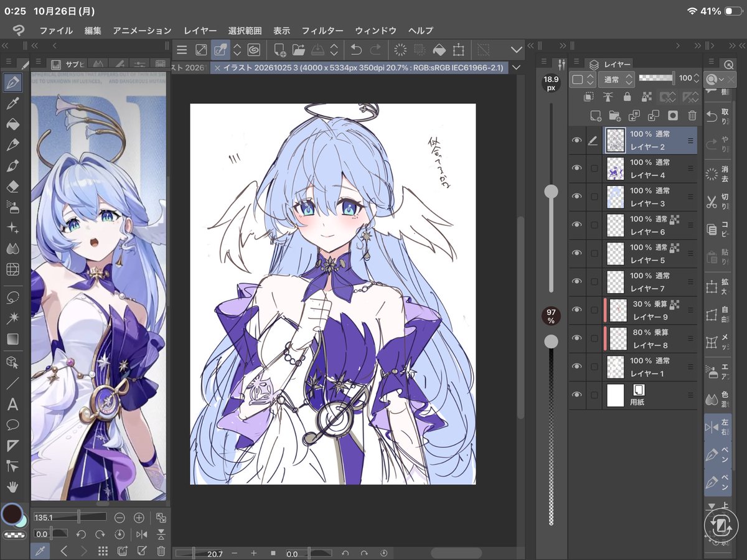Viewport: 747px width, 560px height.
Task: Zoom in the sub view image
Action: tap(139, 518)
